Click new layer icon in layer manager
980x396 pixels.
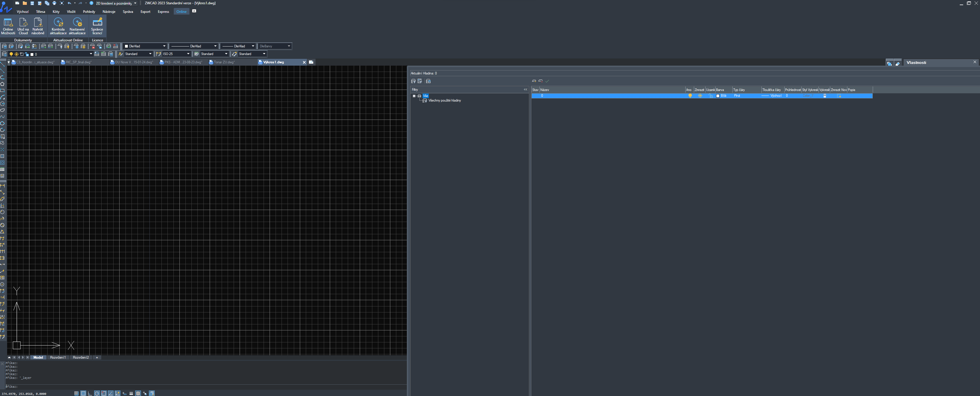tap(534, 81)
